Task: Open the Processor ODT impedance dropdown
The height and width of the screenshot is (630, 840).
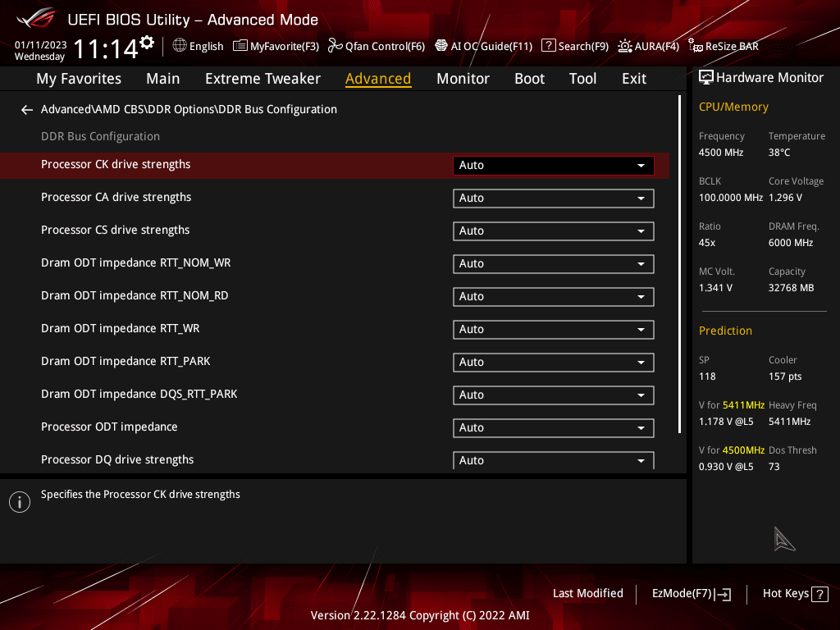Action: point(554,428)
